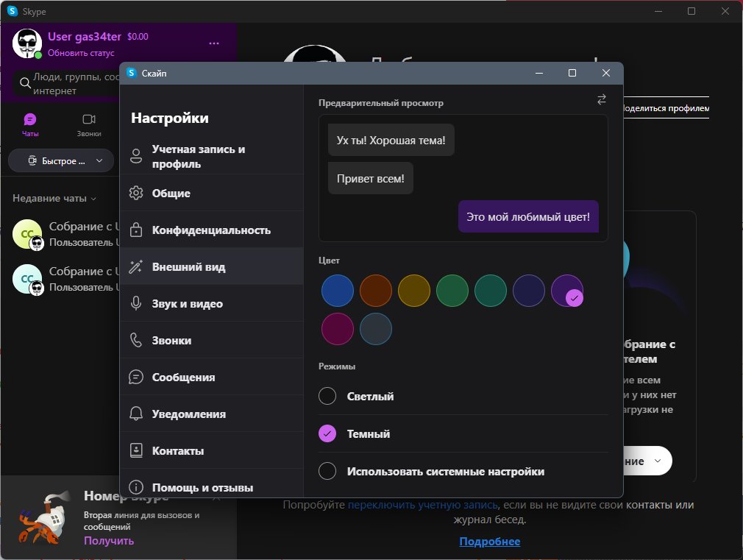Expand the Быстрое quick meeting dropdown
The height and width of the screenshot is (560, 743).
pyautogui.click(x=60, y=160)
